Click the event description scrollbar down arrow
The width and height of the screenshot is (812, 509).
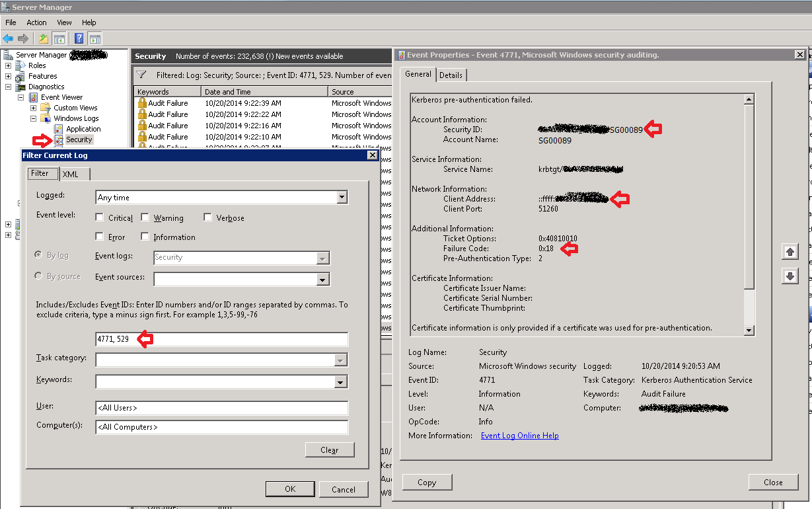click(x=749, y=331)
